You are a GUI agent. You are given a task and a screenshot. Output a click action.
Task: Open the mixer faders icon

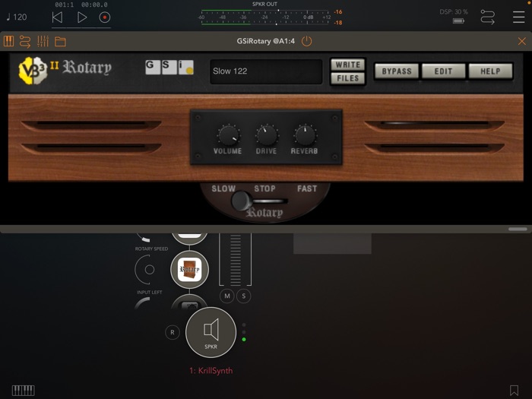tap(43, 41)
